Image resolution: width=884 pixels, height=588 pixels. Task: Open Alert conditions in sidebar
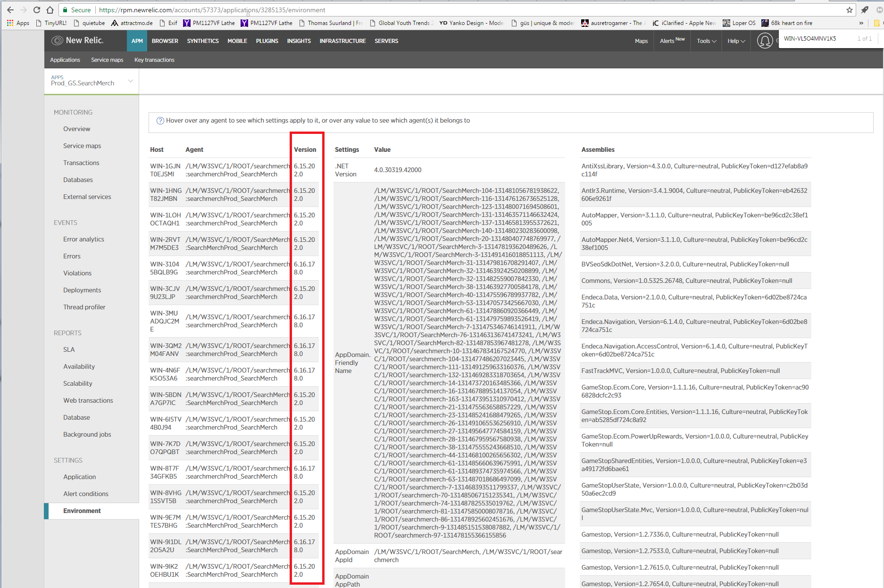pos(86,494)
